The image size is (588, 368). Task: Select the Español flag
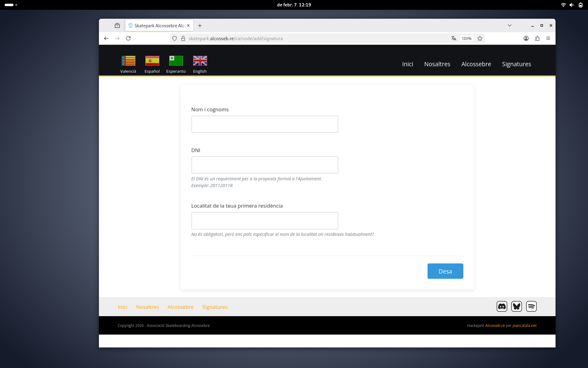coord(152,61)
